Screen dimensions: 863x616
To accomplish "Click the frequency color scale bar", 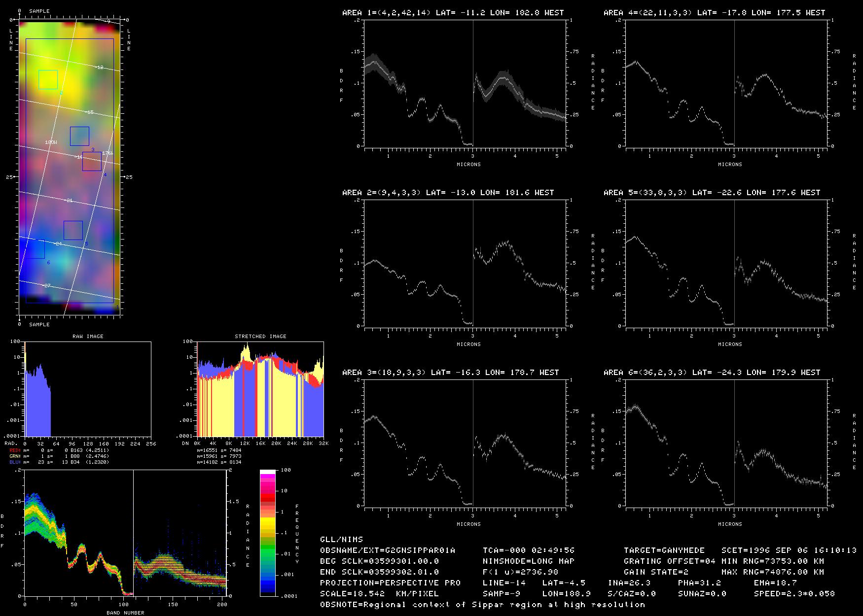I will point(268,533).
